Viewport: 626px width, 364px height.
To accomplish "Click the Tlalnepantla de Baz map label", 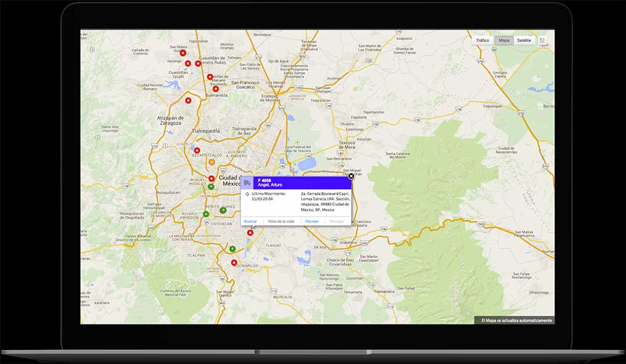I will 244,131.
